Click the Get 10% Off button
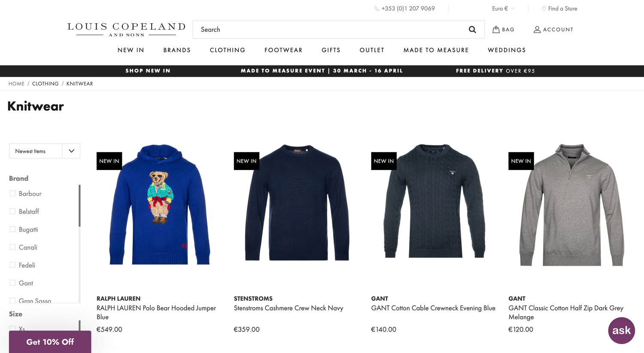Image resolution: width=644 pixels, height=353 pixels. pyautogui.click(x=50, y=342)
